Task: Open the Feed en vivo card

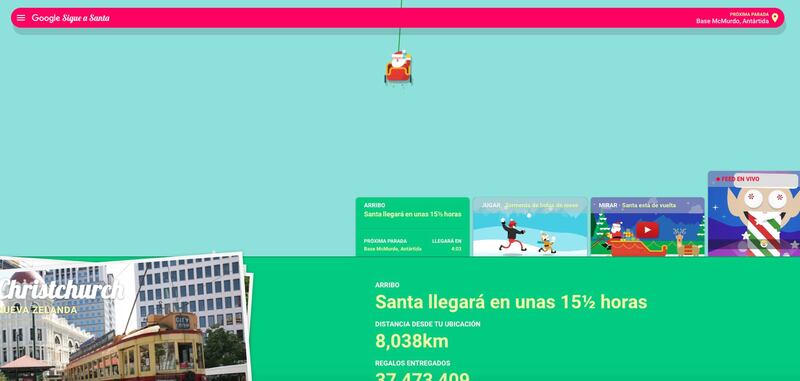Action: coord(754,213)
